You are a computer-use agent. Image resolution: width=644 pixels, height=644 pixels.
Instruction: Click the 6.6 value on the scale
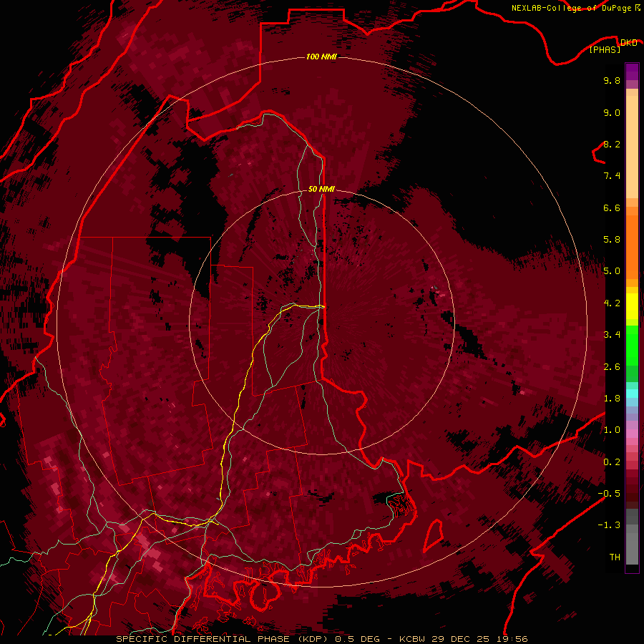coord(612,208)
